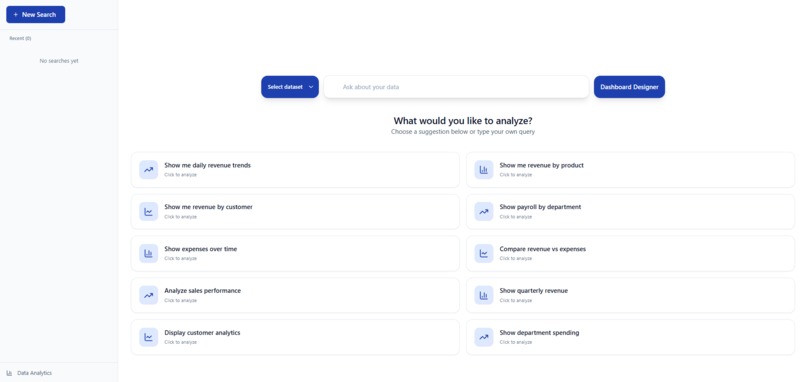Choose 'Show me revenue by product' suggestion
Screen dimensions: 806x382
pos(630,170)
